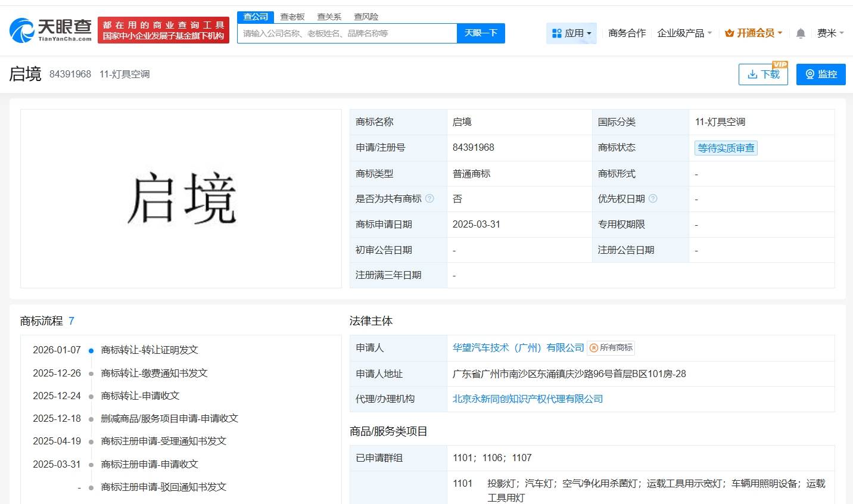Click the R 所有商标 badge icon
This screenshot has width=853, height=504.
[x=592, y=348]
